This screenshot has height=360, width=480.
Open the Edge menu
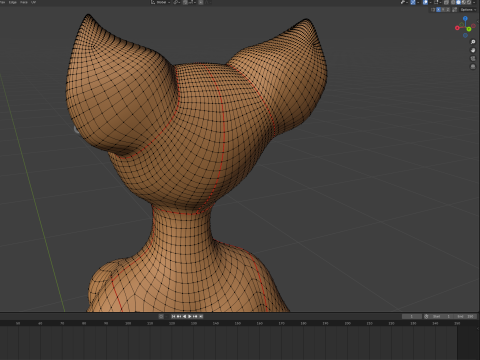pos(13,2)
